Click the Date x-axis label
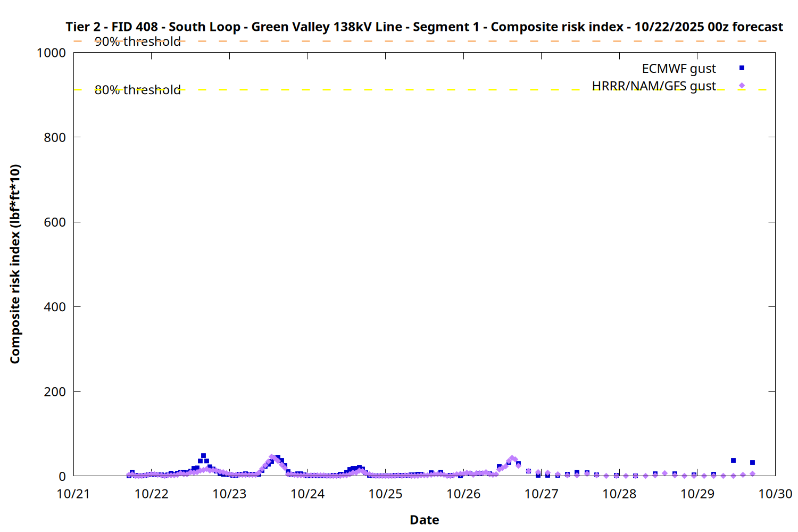The width and height of the screenshot is (798, 532). coord(424,520)
